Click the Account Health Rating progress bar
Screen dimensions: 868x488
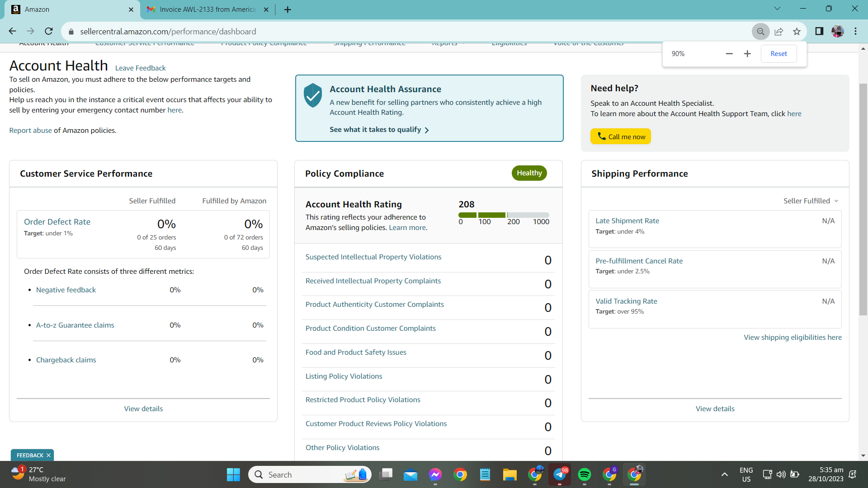tap(504, 215)
